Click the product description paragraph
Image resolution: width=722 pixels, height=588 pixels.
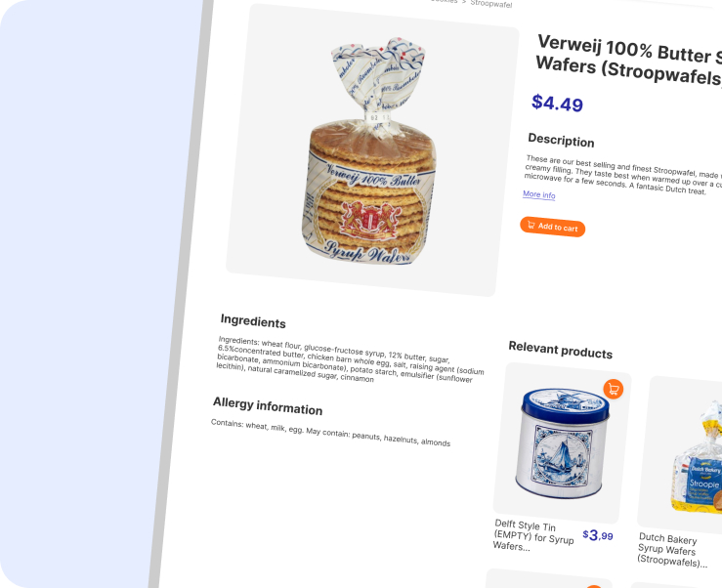(623, 176)
